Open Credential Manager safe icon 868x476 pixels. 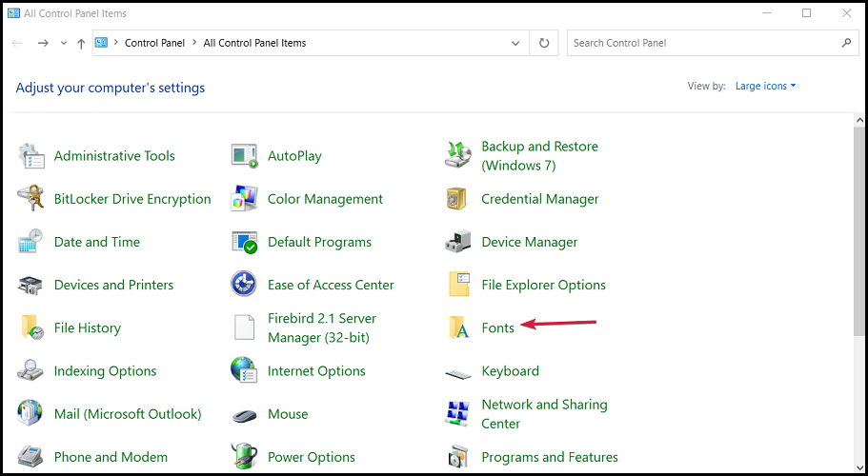tap(458, 199)
